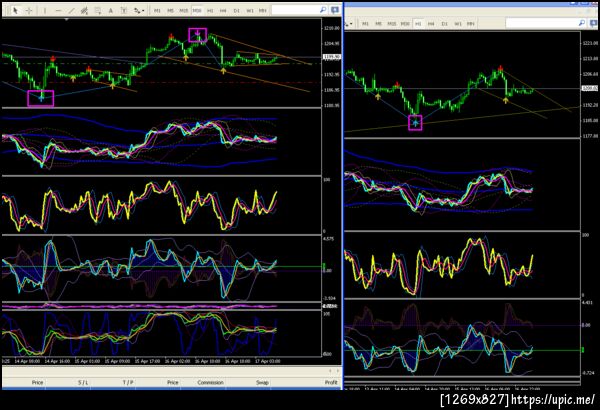Screen dimensions: 600x410
Task: Click the left tab-scroll arrow above terminal
Action: (x=331, y=371)
